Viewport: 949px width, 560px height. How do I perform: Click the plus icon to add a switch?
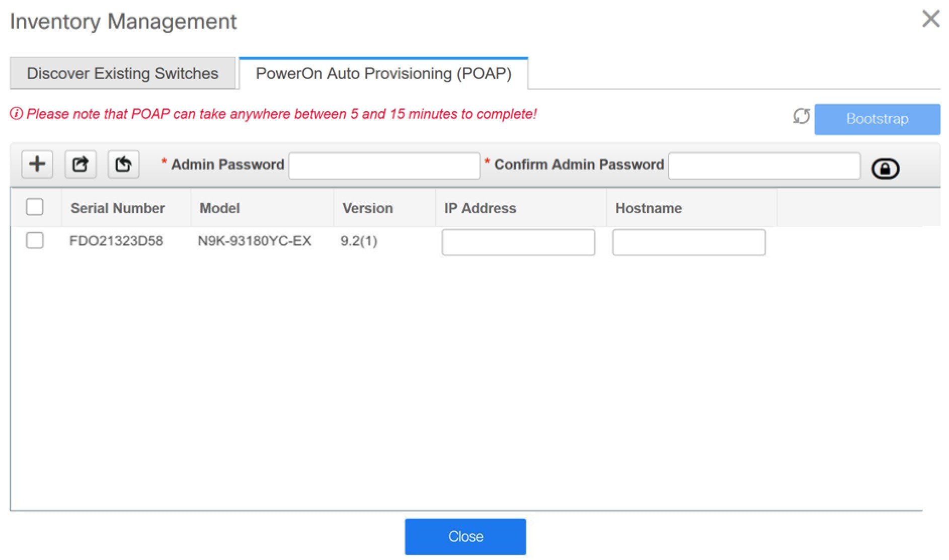pos(37,164)
